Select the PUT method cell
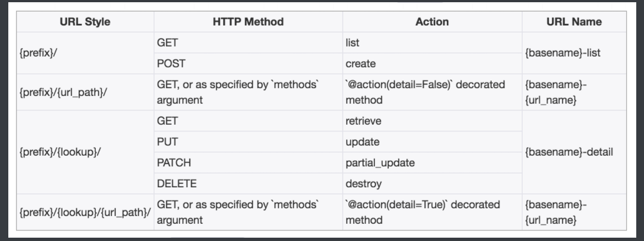 click(x=167, y=142)
